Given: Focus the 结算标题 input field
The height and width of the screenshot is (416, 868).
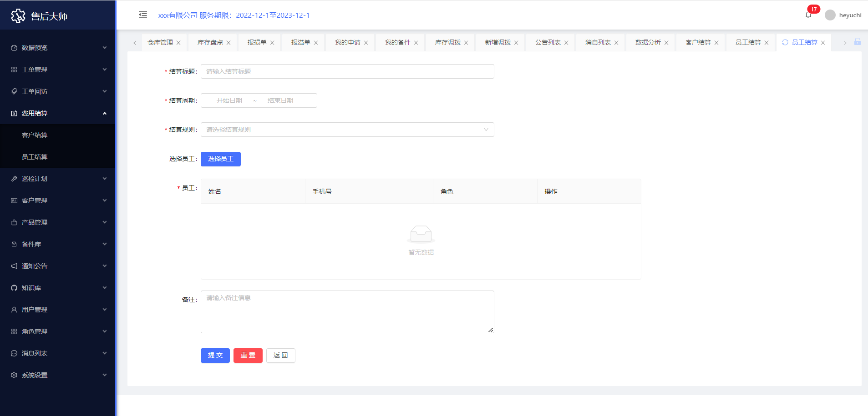Looking at the screenshot, I should [347, 71].
